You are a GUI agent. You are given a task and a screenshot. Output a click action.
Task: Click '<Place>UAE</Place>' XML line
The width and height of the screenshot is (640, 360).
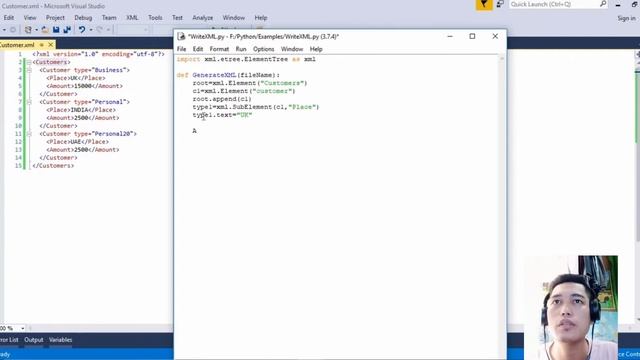click(78, 142)
